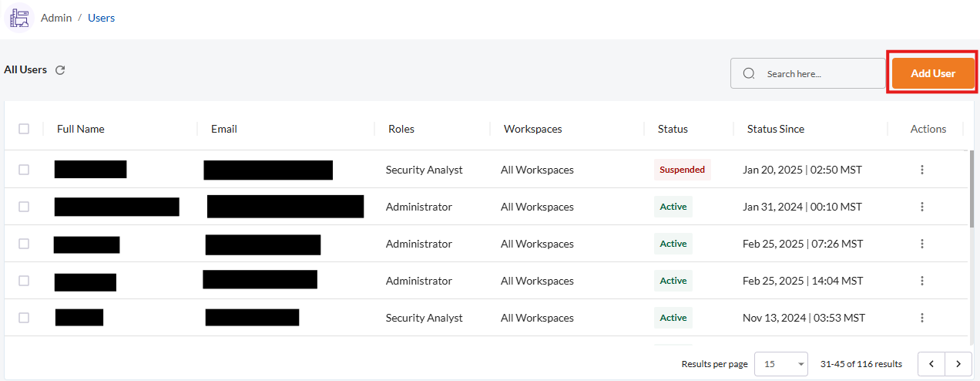The image size is (980, 381).
Task: Click the Add User button
Action: point(933,73)
